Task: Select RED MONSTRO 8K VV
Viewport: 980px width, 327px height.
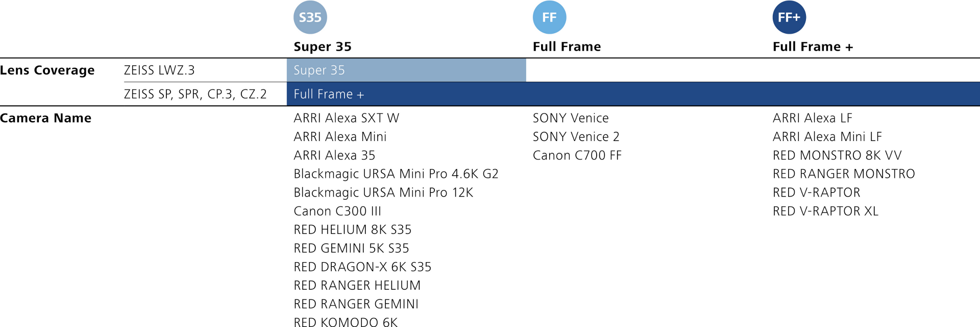Action: [837, 155]
